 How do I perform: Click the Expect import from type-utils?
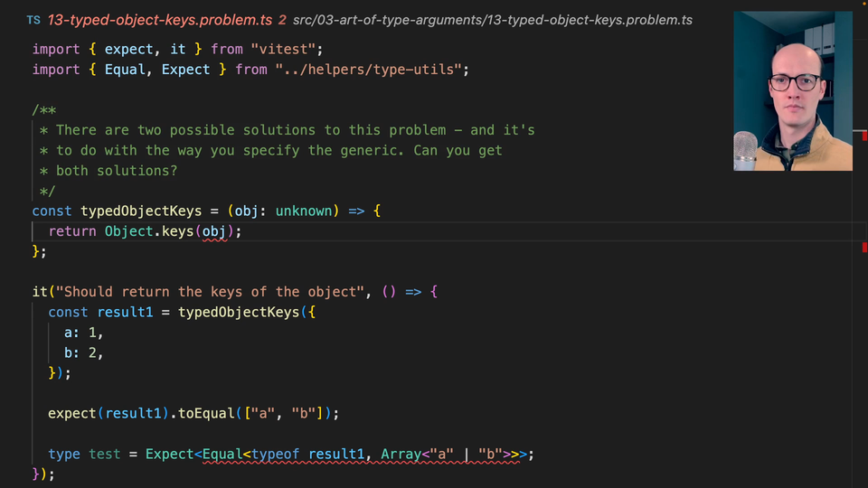[x=185, y=70]
